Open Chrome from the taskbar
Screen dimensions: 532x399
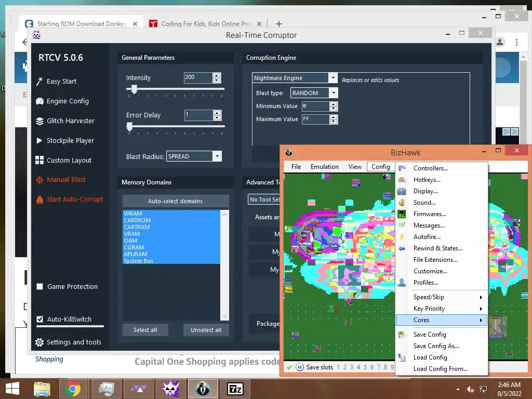(73, 389)
